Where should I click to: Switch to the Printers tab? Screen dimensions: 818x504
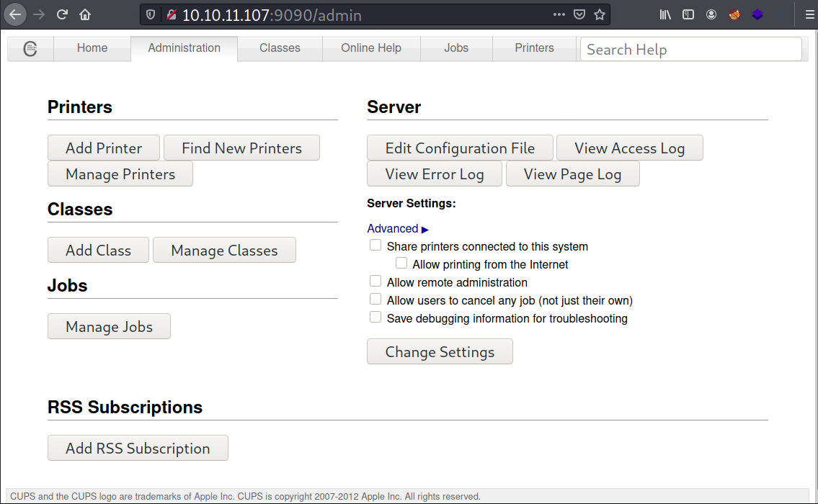(x=534, y=48)
